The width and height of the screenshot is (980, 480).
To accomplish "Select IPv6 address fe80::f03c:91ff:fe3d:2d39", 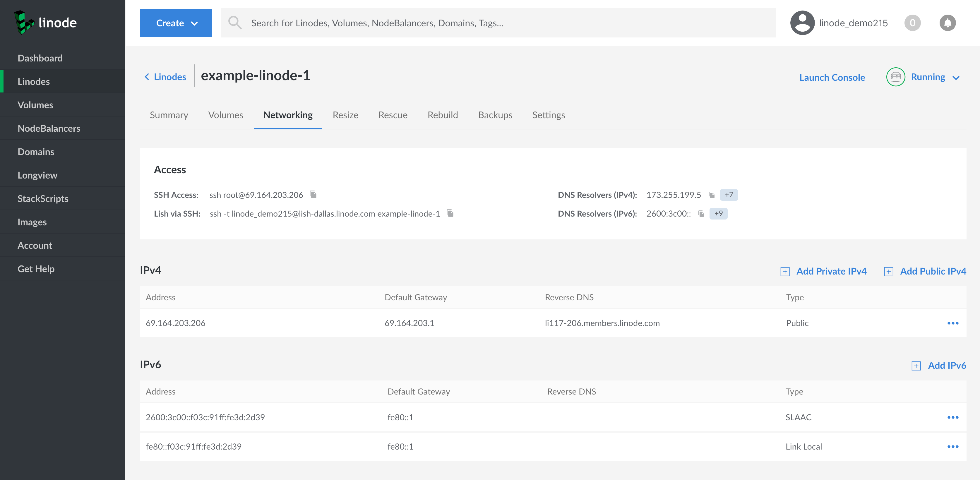I will coord(193,447).
